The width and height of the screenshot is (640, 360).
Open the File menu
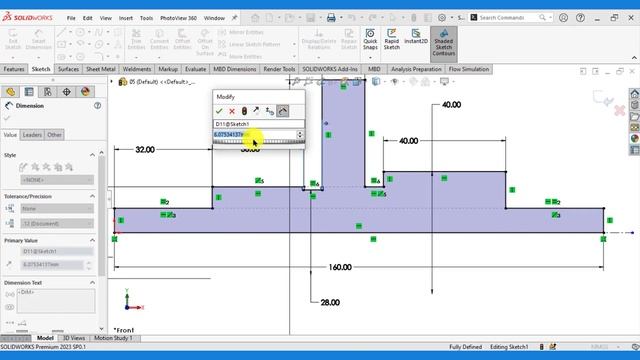(71, 18)
